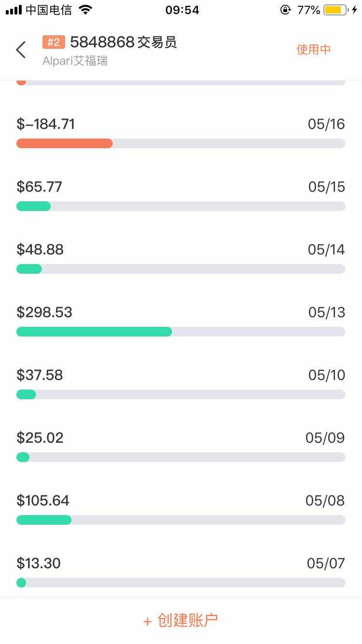
Task: Tap the Alpari艾福瑞 broker subtitle
Action: pyautogui.click(x=75, y=61)
